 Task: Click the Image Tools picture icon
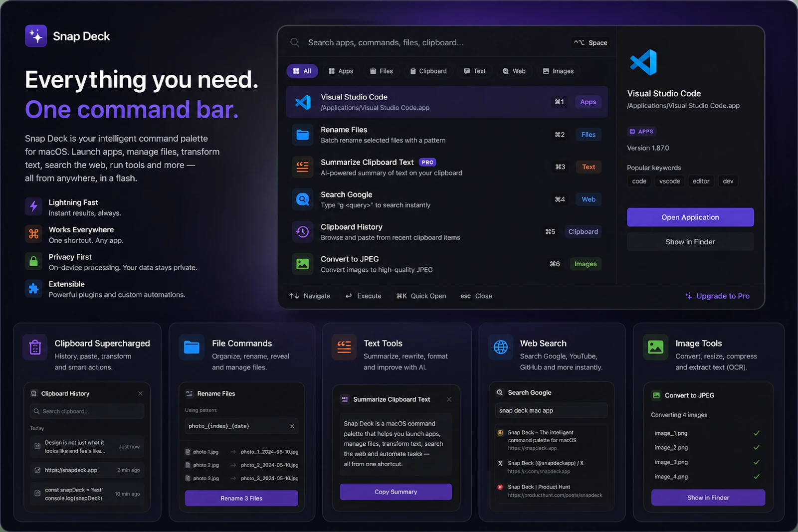[x=655, y=347]
